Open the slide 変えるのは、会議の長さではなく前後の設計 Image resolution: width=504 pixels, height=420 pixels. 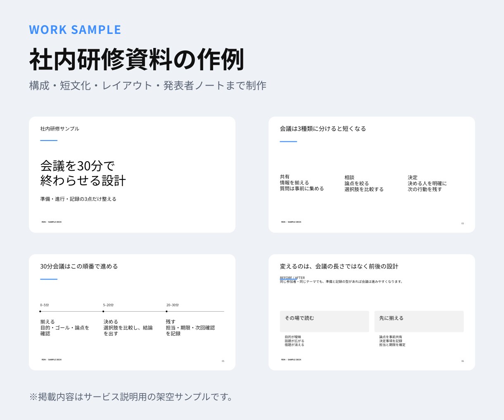tap(372, 312)
